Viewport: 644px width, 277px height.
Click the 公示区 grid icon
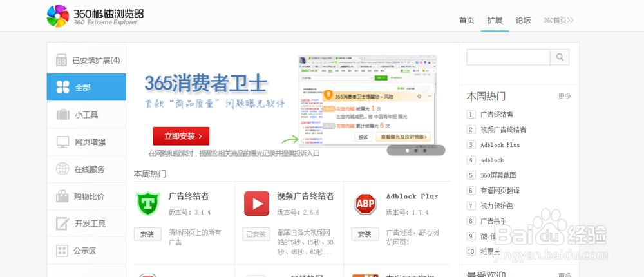tap(62, 251)
